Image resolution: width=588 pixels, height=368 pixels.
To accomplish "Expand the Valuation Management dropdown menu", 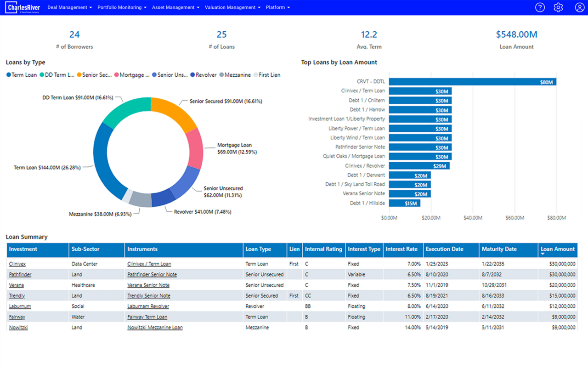I will [x=232, y=7].
